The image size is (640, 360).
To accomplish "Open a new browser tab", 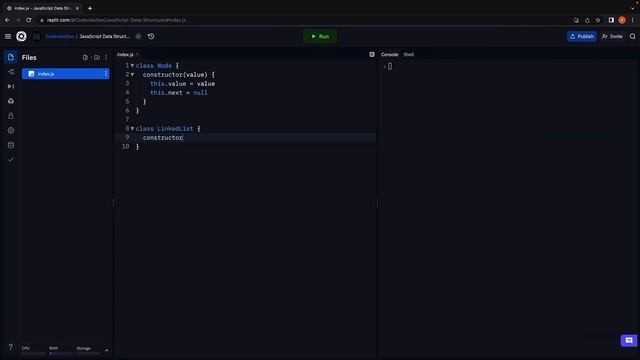I will [x=90, y=8].
